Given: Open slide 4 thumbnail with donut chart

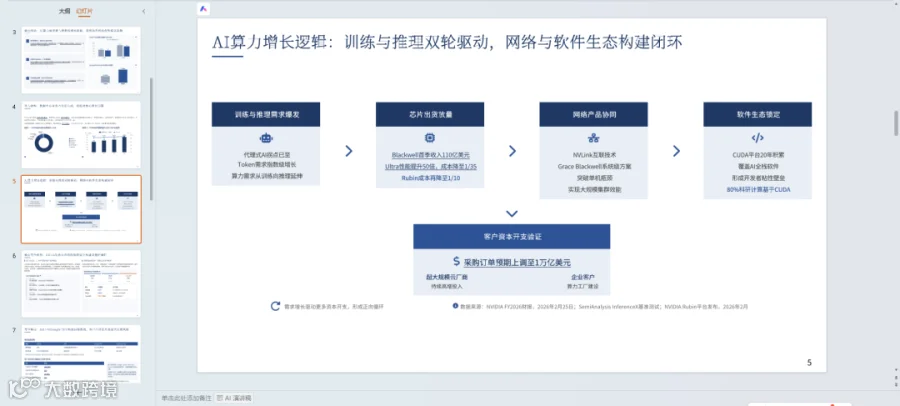Looking at the screenshot, I should click(x=81, y=134).
